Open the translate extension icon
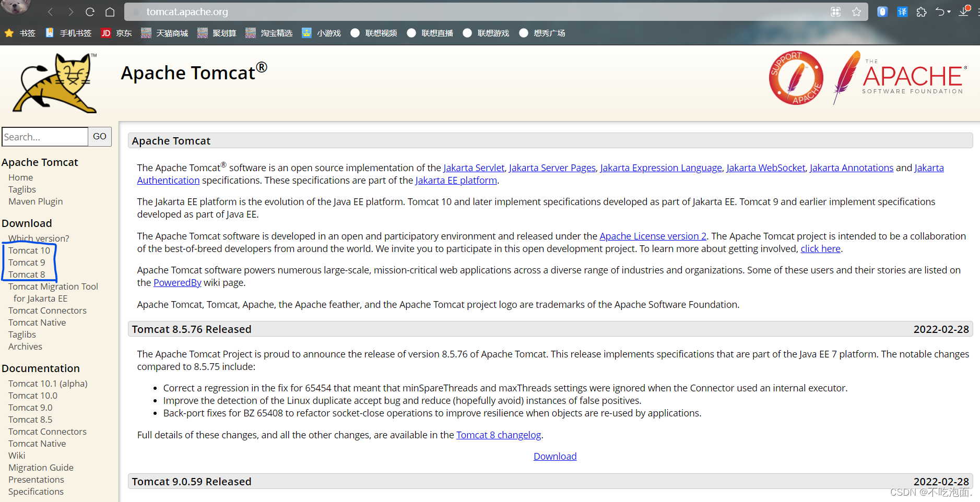 [902, 11]
